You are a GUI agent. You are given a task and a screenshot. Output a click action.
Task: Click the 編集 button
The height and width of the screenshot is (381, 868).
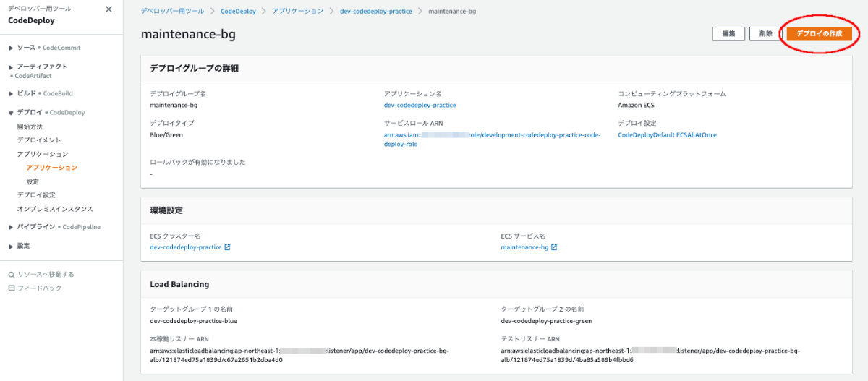[728, 33]
